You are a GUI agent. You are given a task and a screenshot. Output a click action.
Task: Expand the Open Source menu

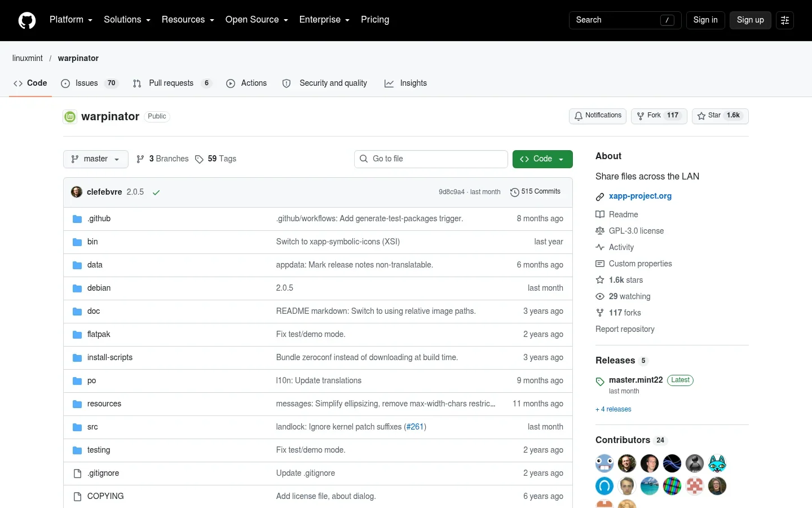click(x=257, y=20)
